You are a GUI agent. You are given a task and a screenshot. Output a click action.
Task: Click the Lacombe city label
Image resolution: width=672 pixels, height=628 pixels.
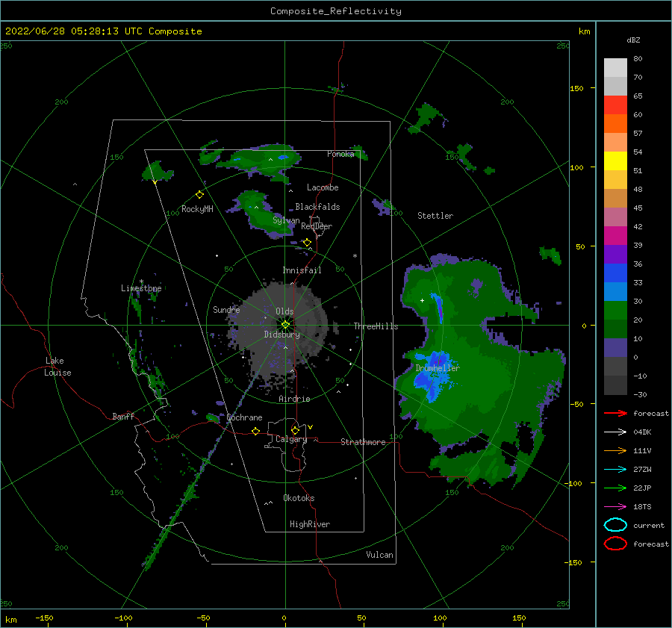pyautogui.click(x=323, y=187)
